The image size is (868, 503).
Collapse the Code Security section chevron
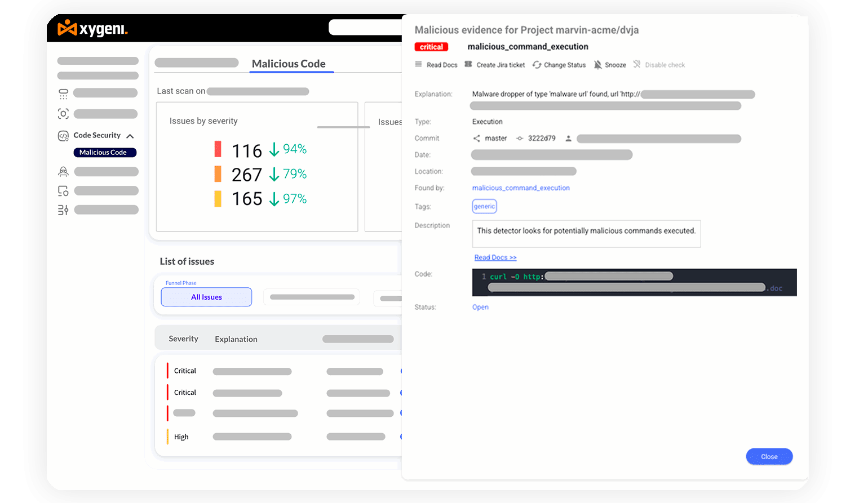130,136
